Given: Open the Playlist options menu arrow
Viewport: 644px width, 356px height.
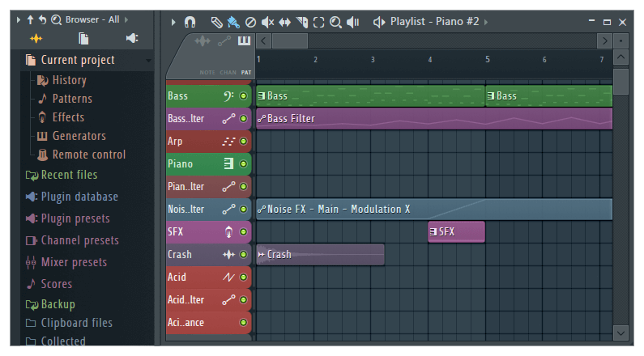Looking at the screenshot, I should coord(173,22).
